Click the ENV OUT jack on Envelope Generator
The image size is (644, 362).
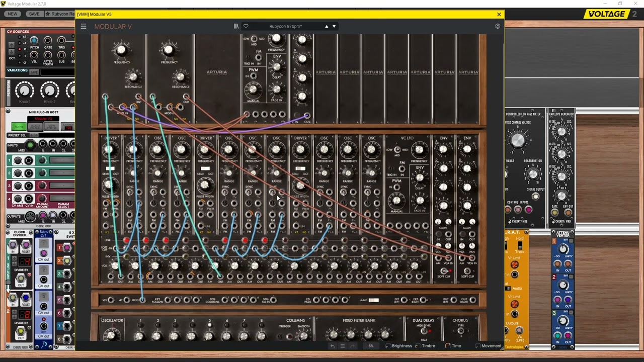coord(568,212)
